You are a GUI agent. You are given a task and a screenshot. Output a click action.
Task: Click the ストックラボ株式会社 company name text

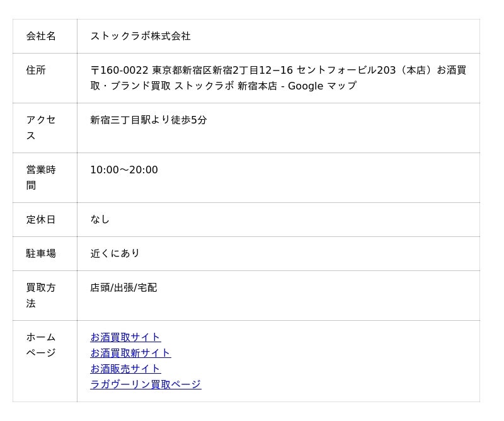[140, 37]
